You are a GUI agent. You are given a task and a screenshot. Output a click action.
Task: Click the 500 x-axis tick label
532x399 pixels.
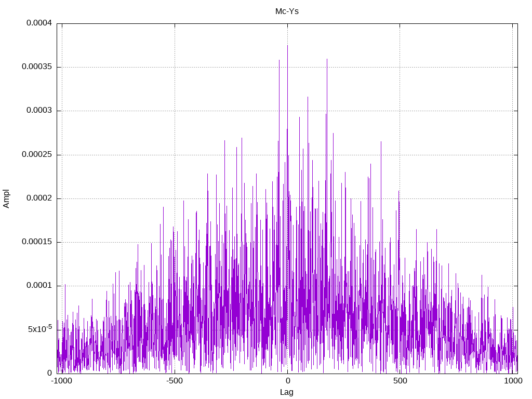pyautogui.click(x=400, y=381)
